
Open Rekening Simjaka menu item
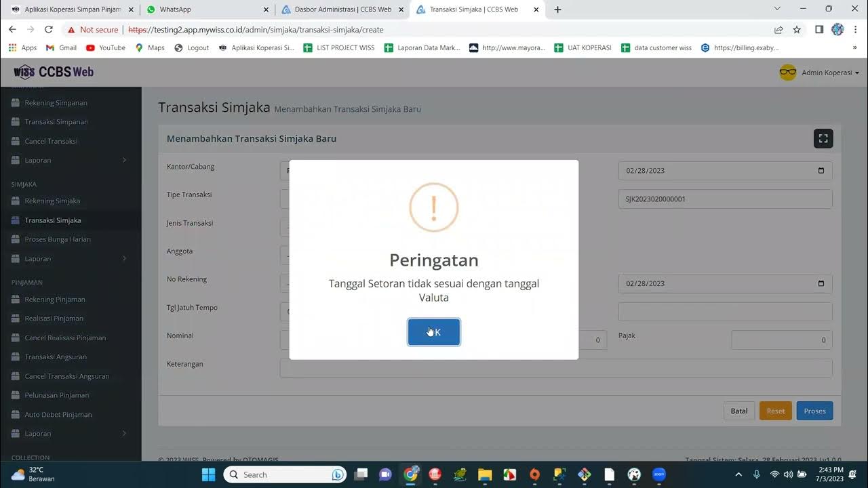tap(52, 201)
